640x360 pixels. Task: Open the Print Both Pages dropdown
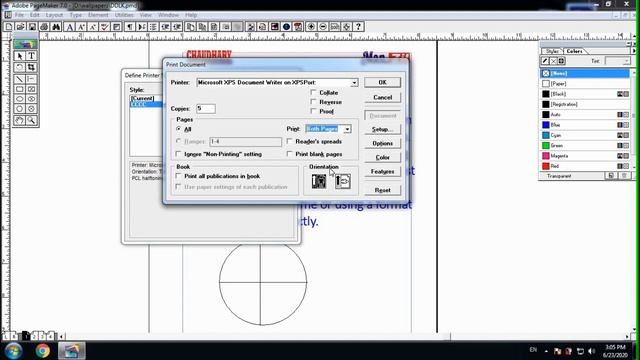(x=347, y=129)
